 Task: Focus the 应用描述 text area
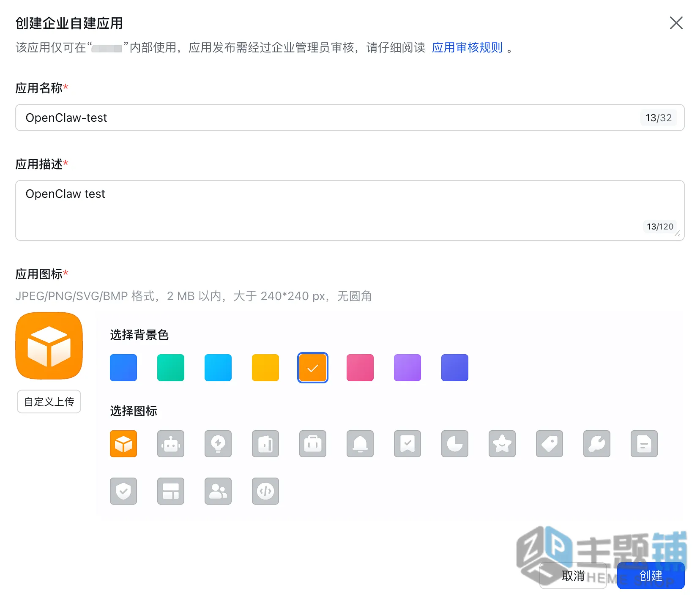pos(350,210)
